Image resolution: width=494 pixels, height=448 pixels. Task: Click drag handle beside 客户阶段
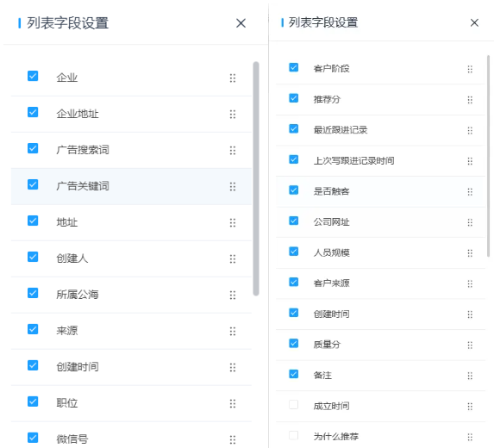(470, 69)
